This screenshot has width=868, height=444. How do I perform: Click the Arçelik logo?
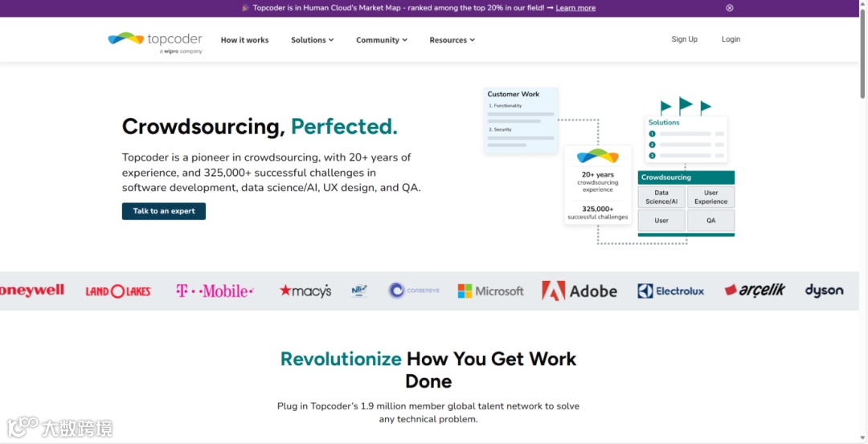(x=755, y=290)
